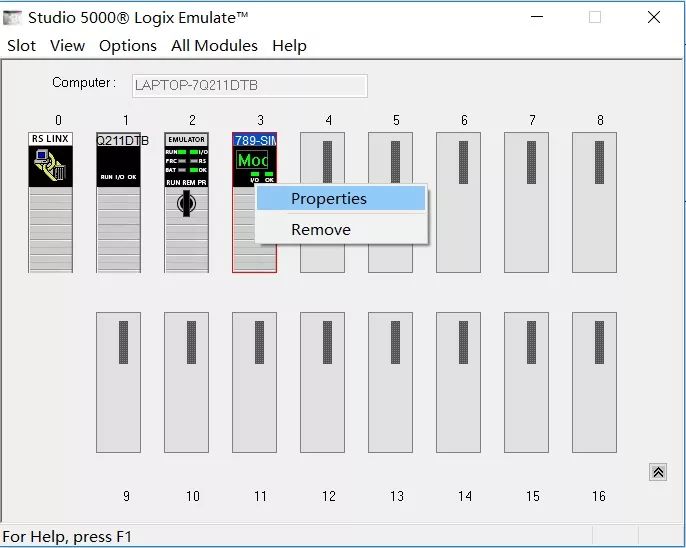
Task: Select empty slot 14
Action: 458,382
